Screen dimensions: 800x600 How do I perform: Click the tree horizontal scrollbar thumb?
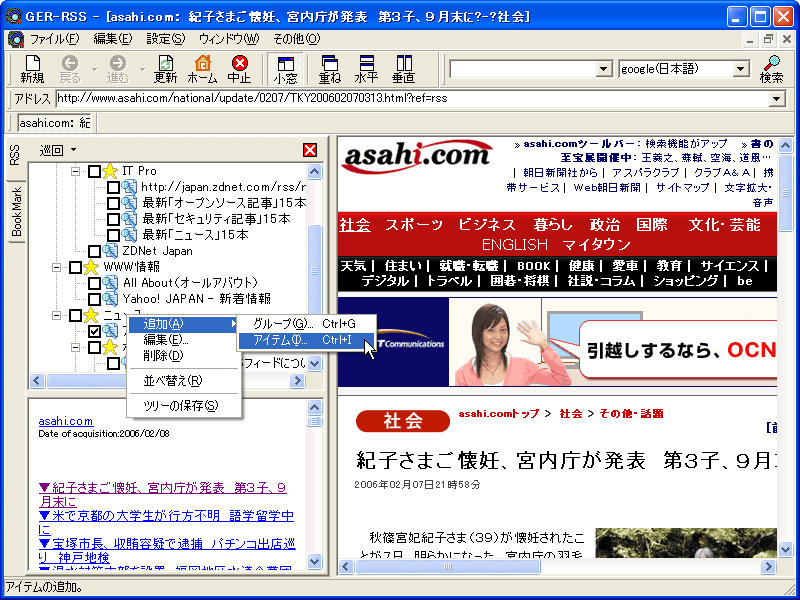(87, 381)
